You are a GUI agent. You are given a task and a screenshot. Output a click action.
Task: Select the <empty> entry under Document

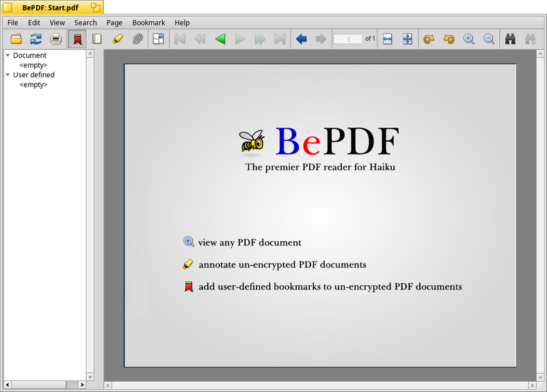tap(34, 65)
